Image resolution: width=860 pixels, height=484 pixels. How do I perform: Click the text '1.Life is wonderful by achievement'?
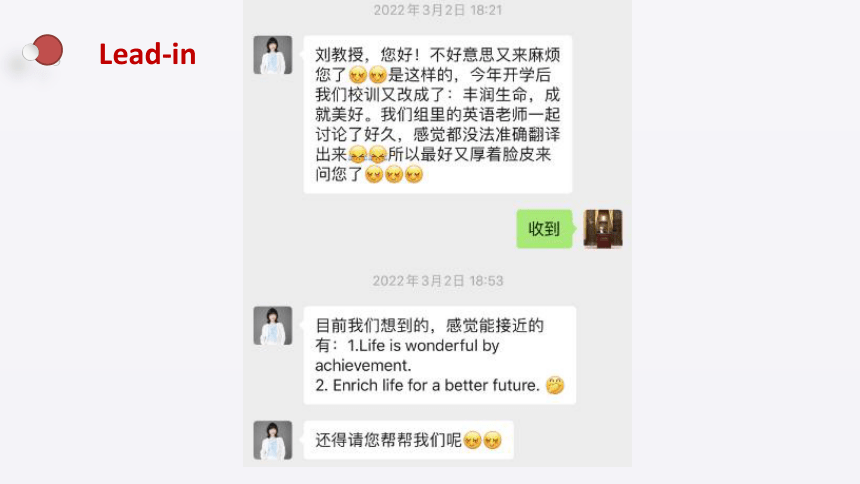pyautogui.click(x=407, y=356)
